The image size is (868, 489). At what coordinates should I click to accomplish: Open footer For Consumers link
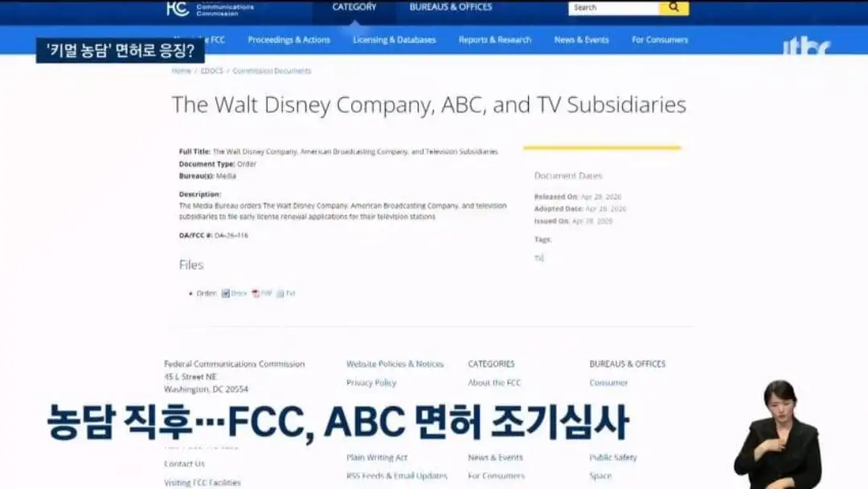tap(496, 475)
